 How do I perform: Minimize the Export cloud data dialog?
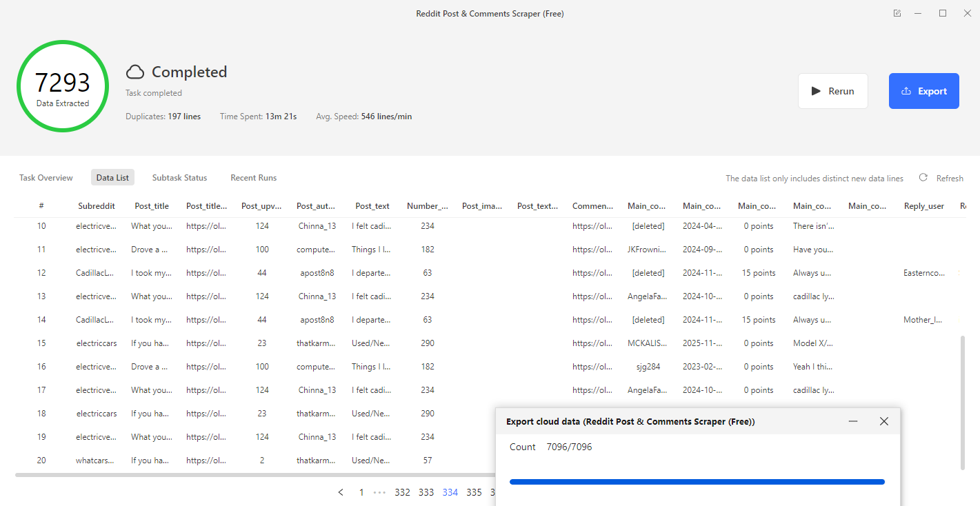click(853, 421)
